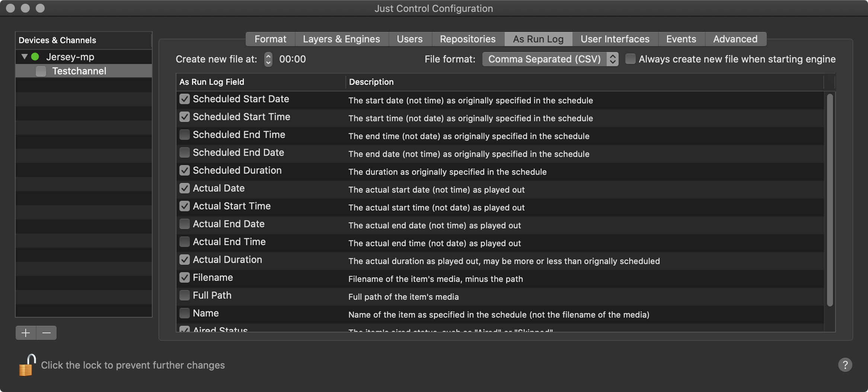This screenshot has height=392, width=868.
Task: Enable the Name field checkbox
Action: [x=185, y=313]
